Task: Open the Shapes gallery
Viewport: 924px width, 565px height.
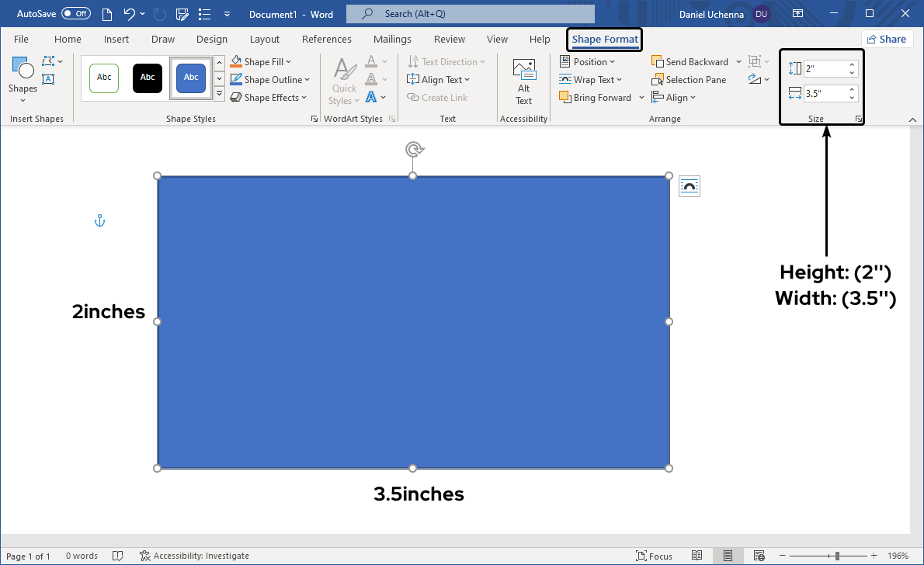Action: click(x=23, y=78)
